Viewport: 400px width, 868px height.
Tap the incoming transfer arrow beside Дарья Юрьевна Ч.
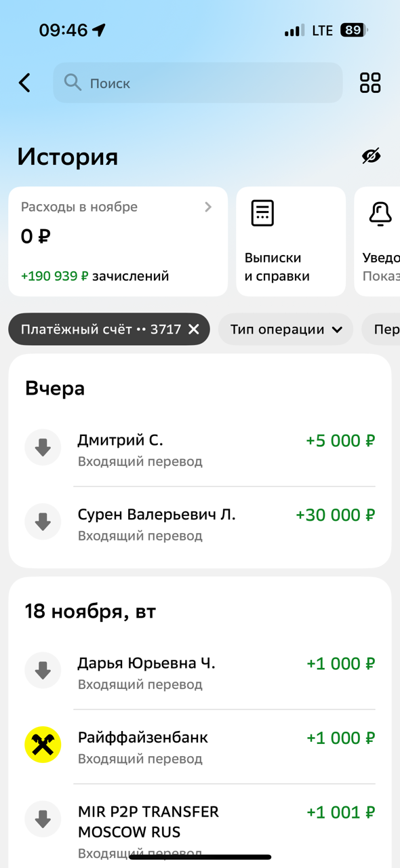(42, 671)
